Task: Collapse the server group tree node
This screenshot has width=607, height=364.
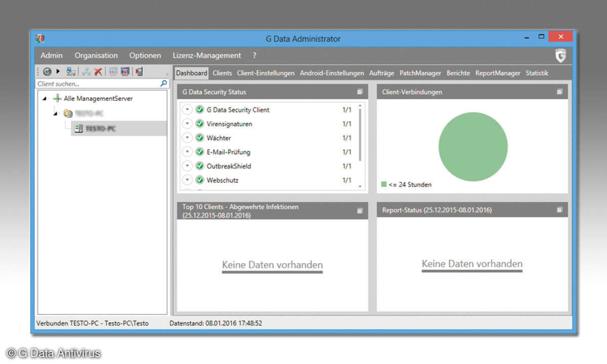Action: click(x=56, y=114)
